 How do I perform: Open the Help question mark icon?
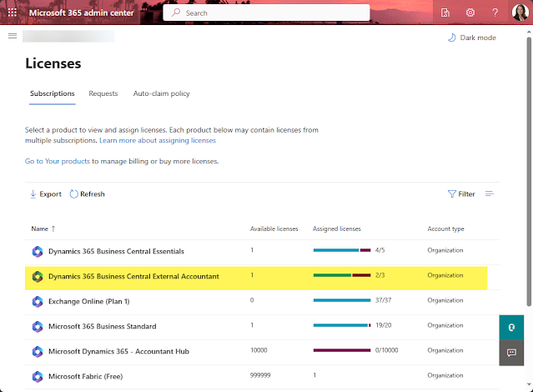coord(495,13)
